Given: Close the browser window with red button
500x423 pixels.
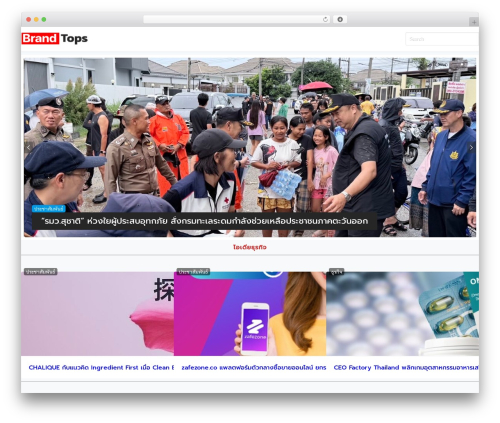Looking at the screenshot, I should click(29, 19).
